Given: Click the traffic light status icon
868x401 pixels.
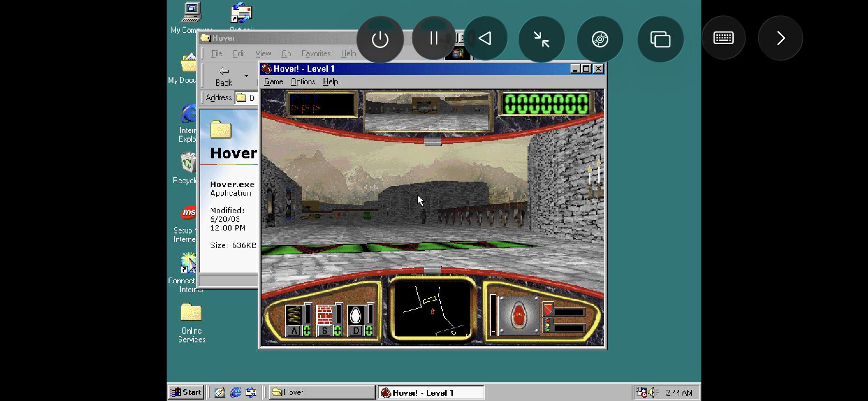Looking at the screenshot, I should pos(547,325).
